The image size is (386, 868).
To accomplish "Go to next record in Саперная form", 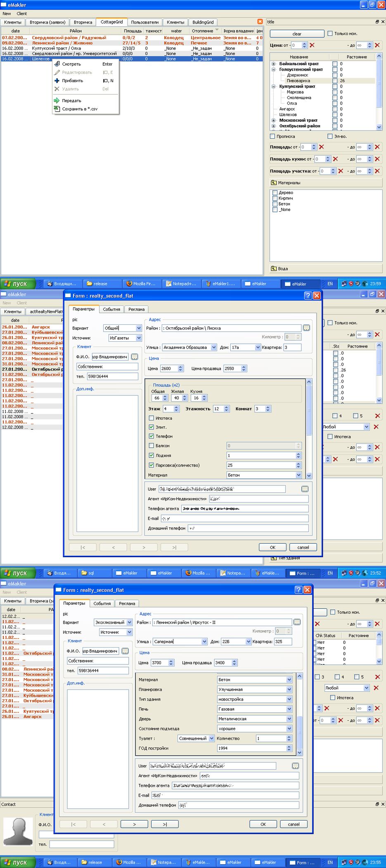I will 134,824.
